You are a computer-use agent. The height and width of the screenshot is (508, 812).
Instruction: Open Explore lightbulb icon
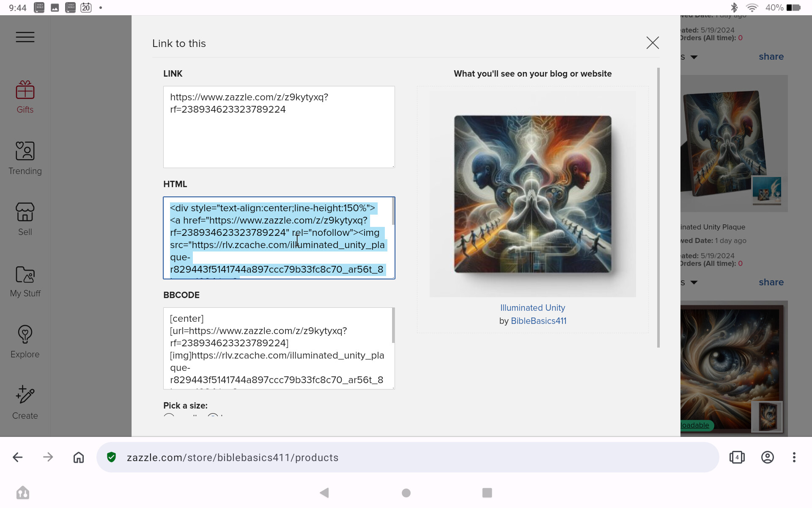pos(25,334)
